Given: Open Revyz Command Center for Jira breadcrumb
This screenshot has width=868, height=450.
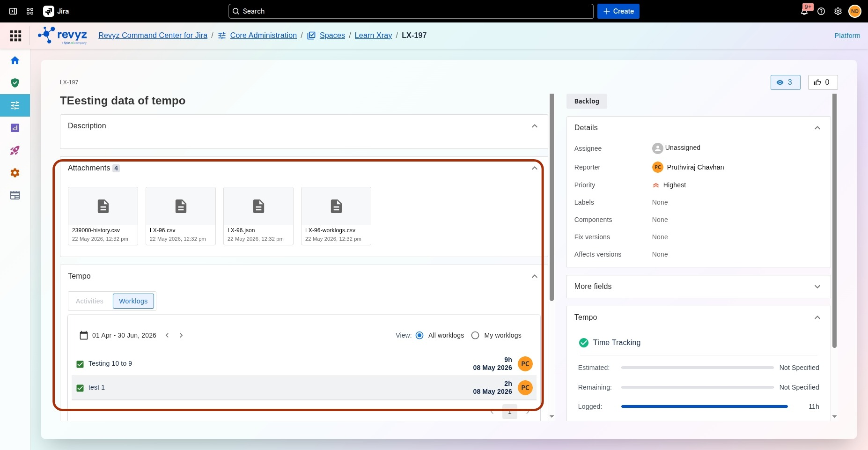Looking at the screenshot, I should click(153, 36).
